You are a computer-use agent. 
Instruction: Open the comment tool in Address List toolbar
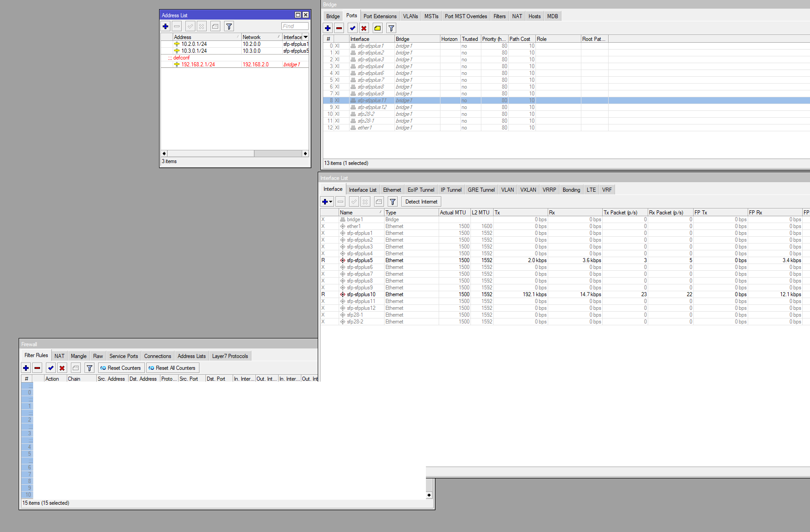point(215,26)
